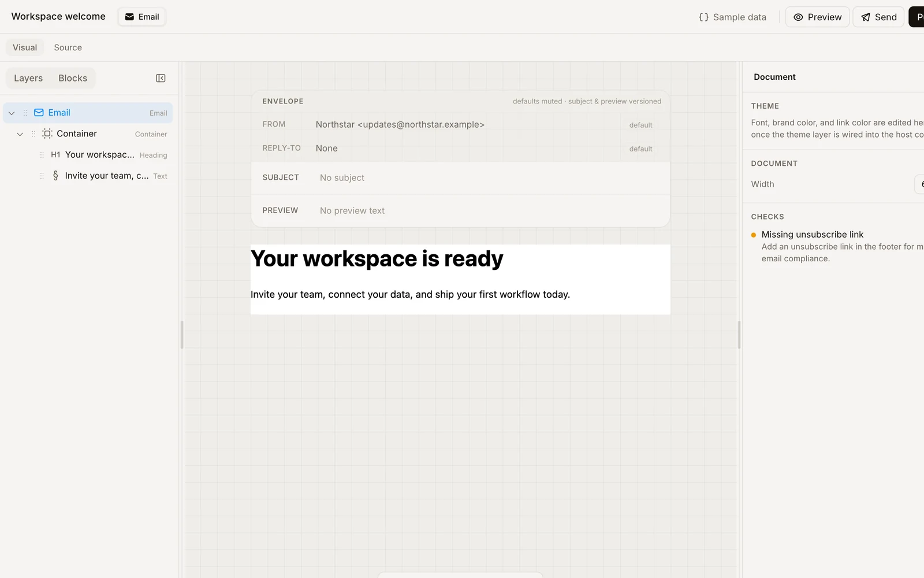Open the Layers tab

pos(28,78)
